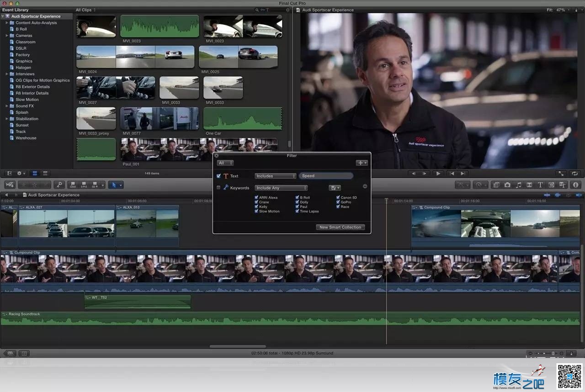Select the Paul_001 clip thumbnail
The image size is (585, 392).
199,149
